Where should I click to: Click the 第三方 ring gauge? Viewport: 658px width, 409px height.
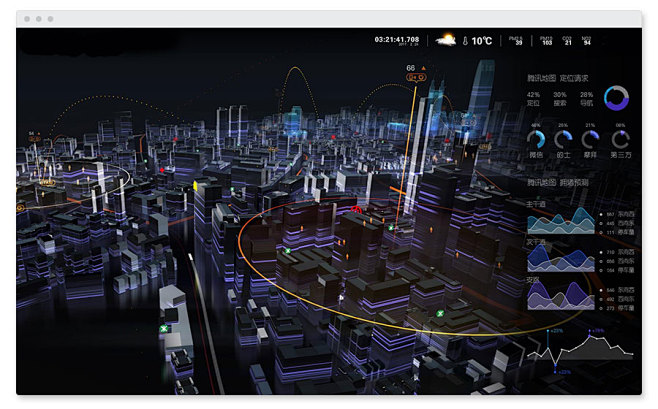tap(620, 139)
